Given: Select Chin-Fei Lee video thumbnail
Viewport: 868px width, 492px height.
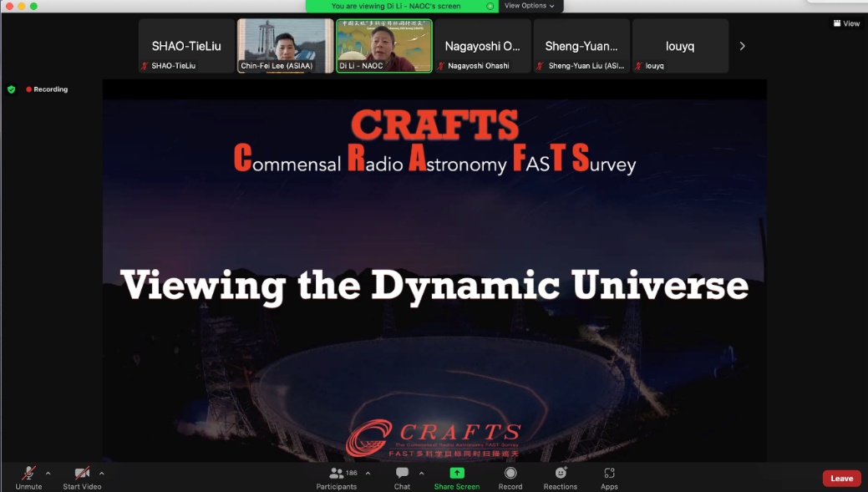Looking at the screenshot, I should pyautogui.click(x=285, y=46).
